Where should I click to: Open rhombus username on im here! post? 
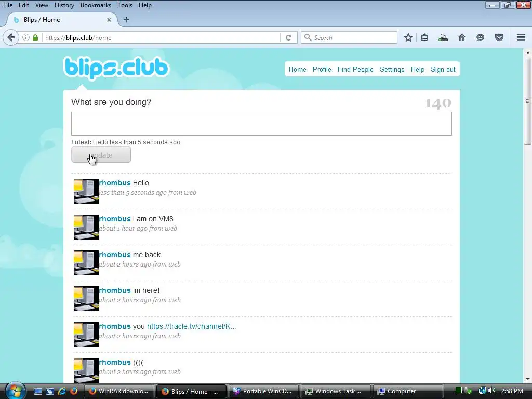(x=115, y=290)
